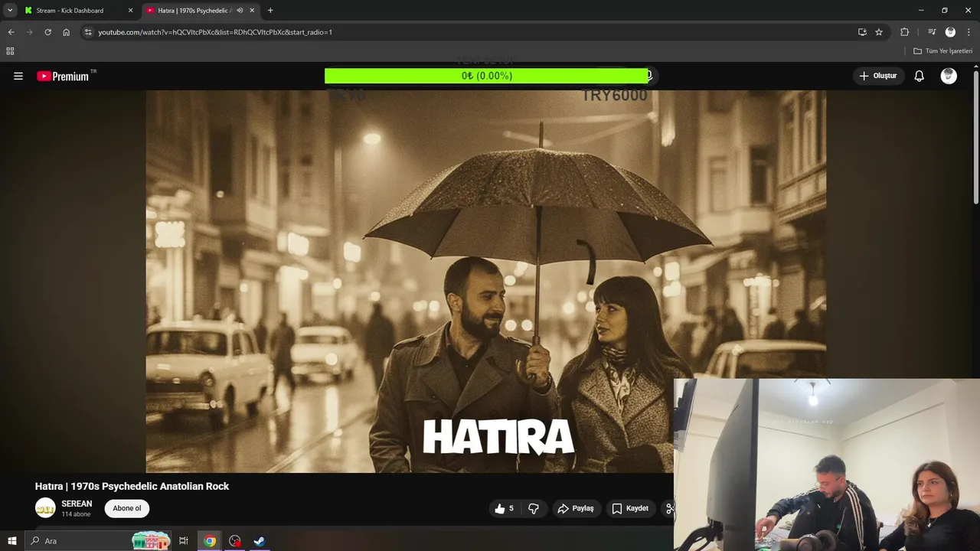980x551 pixels.
Task: Open Chrome media controls icon
Action: pos(932,32)
